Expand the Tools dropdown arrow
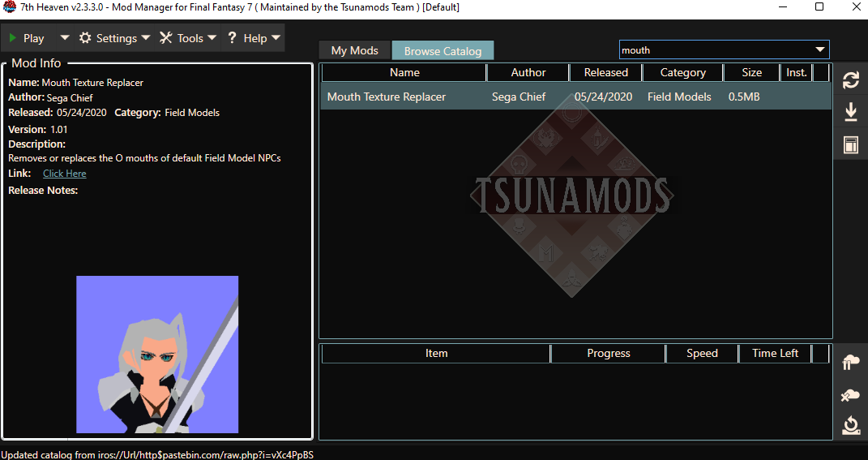868x460 pixels. 212,37
